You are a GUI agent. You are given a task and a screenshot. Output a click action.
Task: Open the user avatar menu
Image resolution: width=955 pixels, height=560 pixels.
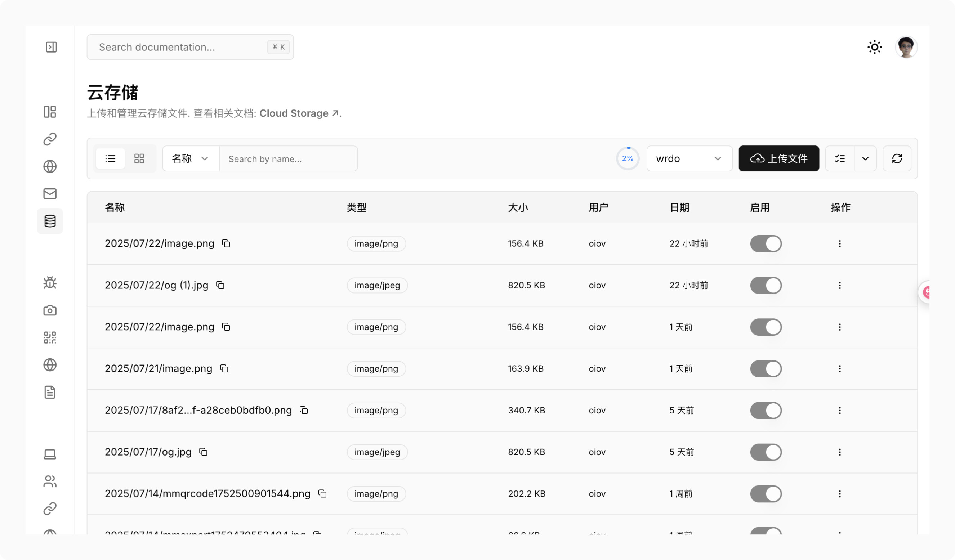(906, 48)
